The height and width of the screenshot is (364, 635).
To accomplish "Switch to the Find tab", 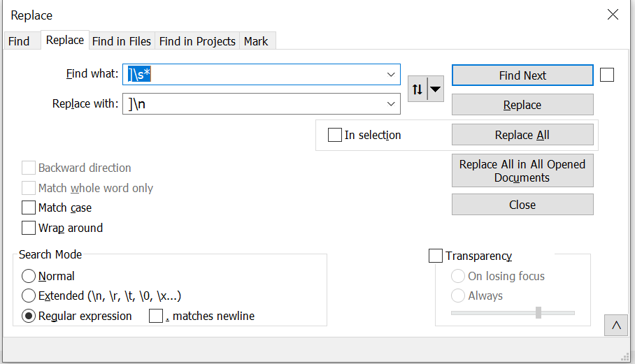I will click(x=19, y=41).
